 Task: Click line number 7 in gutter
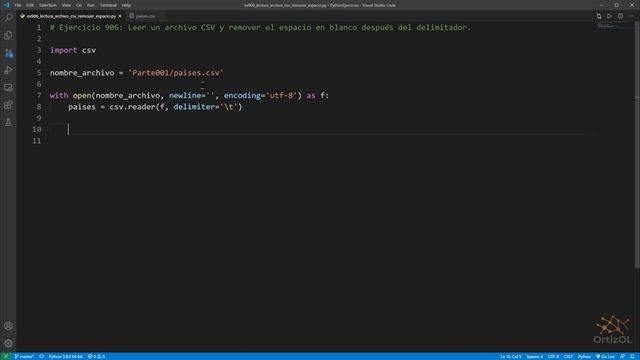click(39, 96)
